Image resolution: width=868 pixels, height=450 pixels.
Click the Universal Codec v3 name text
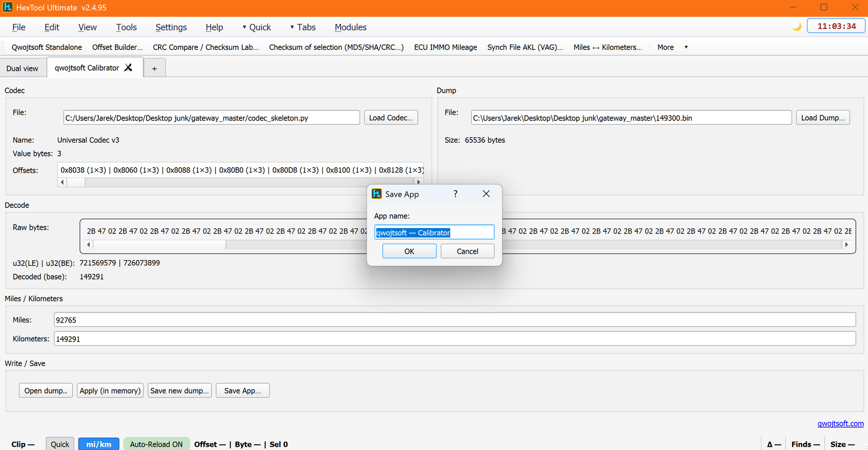coord(88,140)
